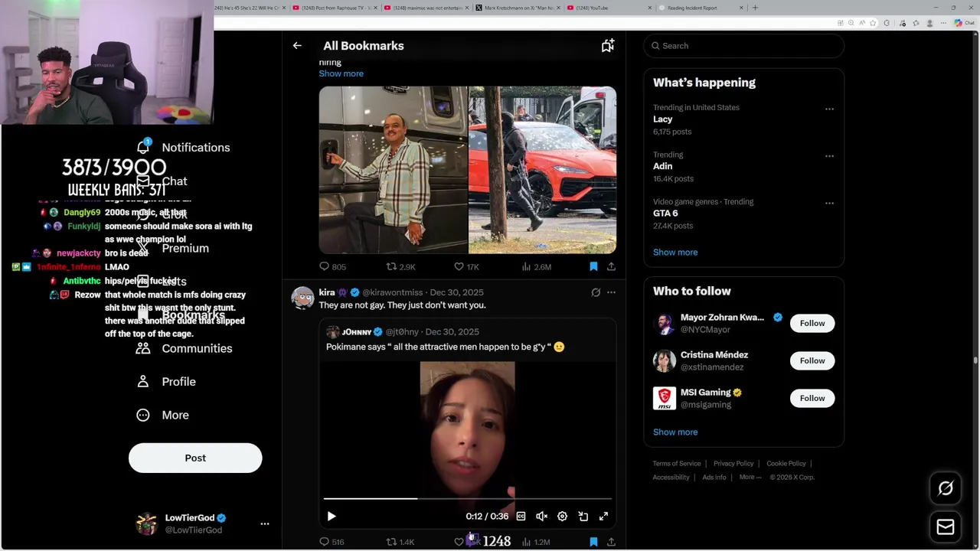
Task: Toggle video closed captions
Action: point(521,517)
